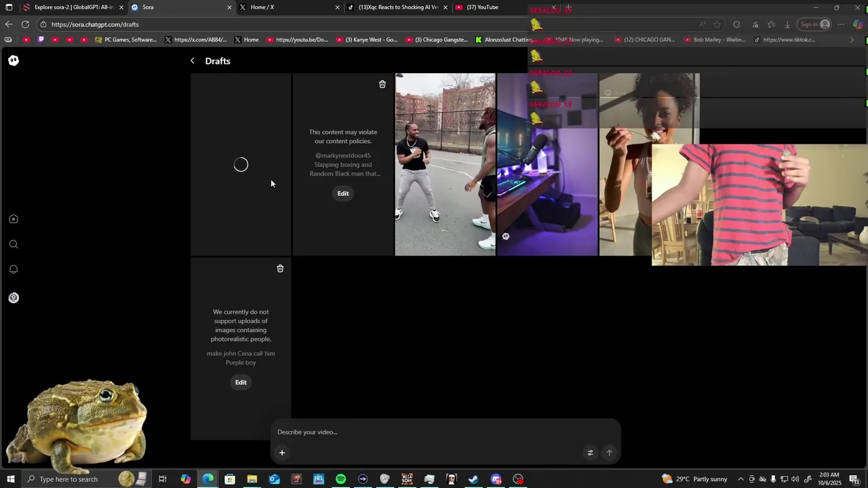The image size is (868, 488).
Task: Refresh the Sora page
Action: pyautogui.click(x=25, y=24)
